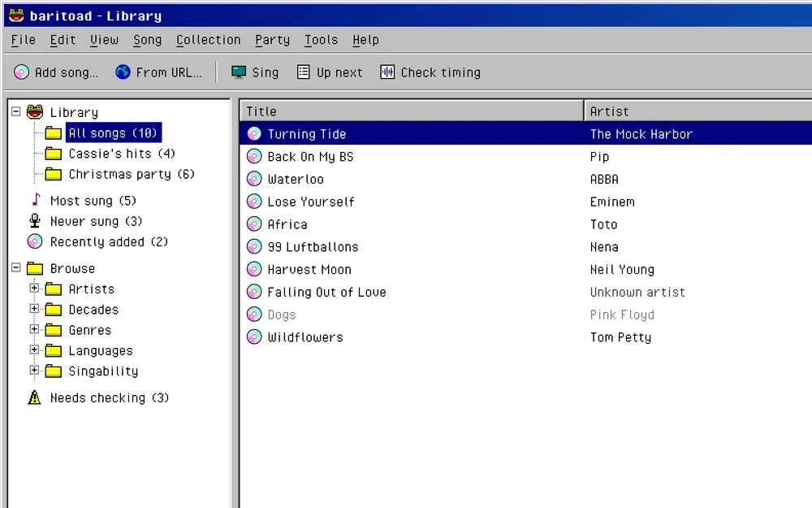Screen dimensions: 812x508
Task: Click the baritoad frog title bar icon
Action: click(16, 15)
